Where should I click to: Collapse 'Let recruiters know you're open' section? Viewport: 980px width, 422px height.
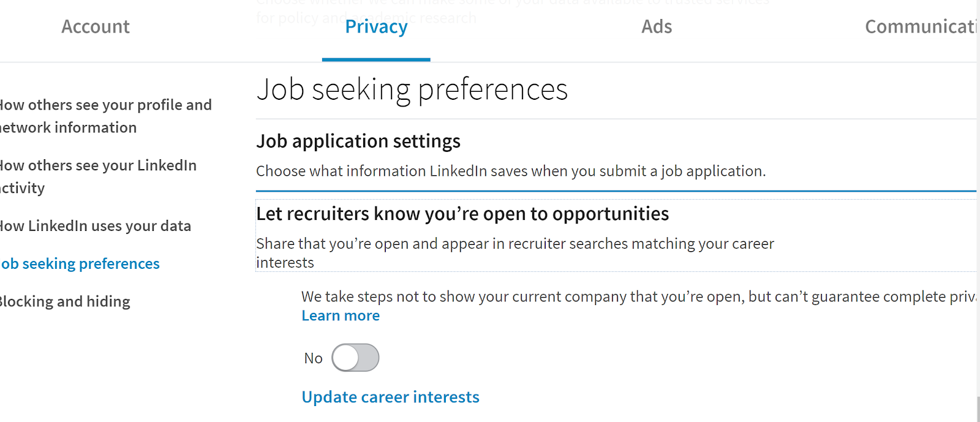pyautogui.click(x=462, y=214)
